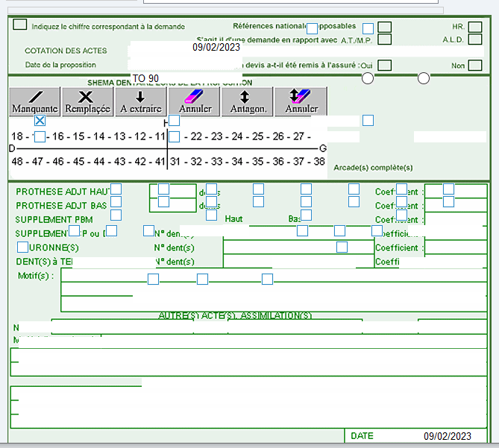Pick tooth 32 on the lower arch
Screen dimensions: 499x448
click(x=196, y=162)
